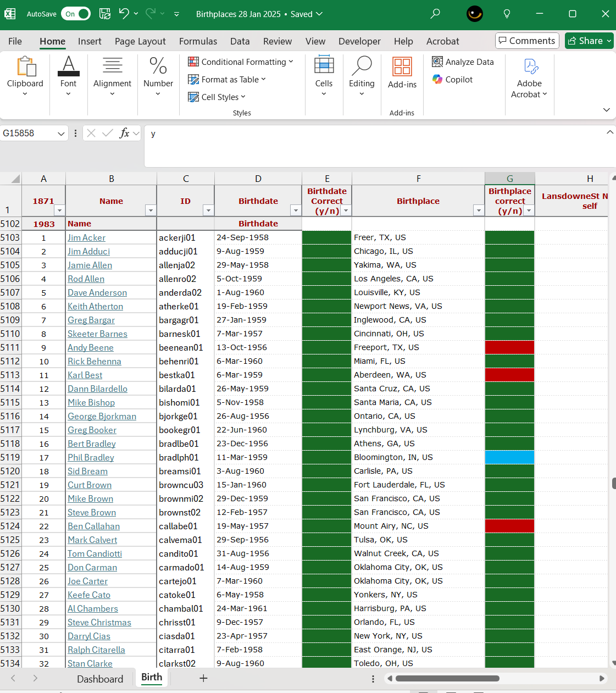616x693 pixels.
Task: Click the Insert Function fx icon
Action: (x=125, y=133)
